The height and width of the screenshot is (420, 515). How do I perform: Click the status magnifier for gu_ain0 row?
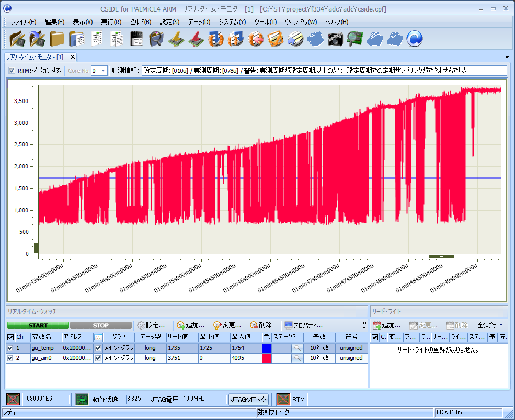pos(297,358)
